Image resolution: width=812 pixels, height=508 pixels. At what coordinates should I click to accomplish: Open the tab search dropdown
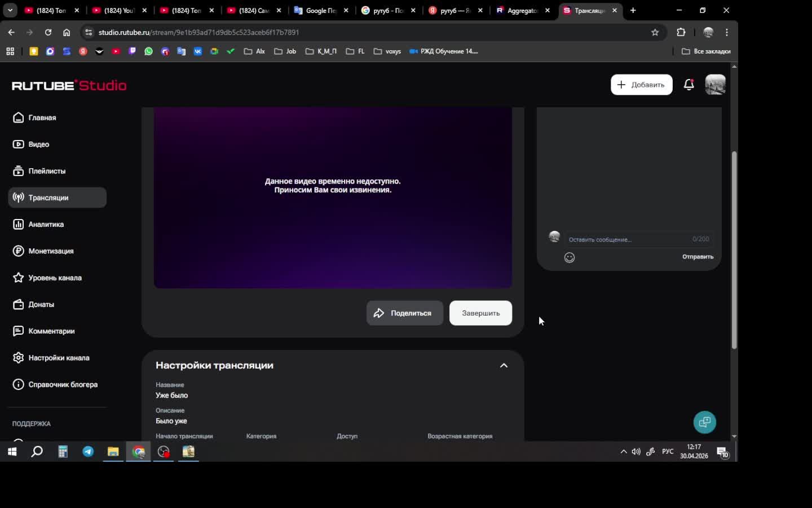(10, 10)
